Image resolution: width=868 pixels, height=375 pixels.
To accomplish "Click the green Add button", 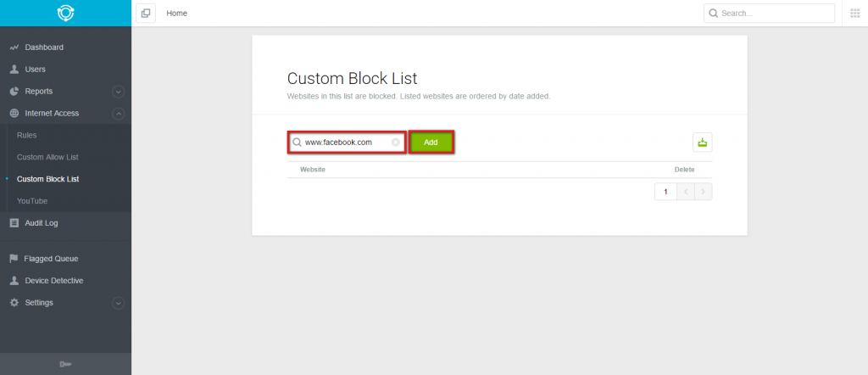I will pyautogui.click(x=431, y=143).
